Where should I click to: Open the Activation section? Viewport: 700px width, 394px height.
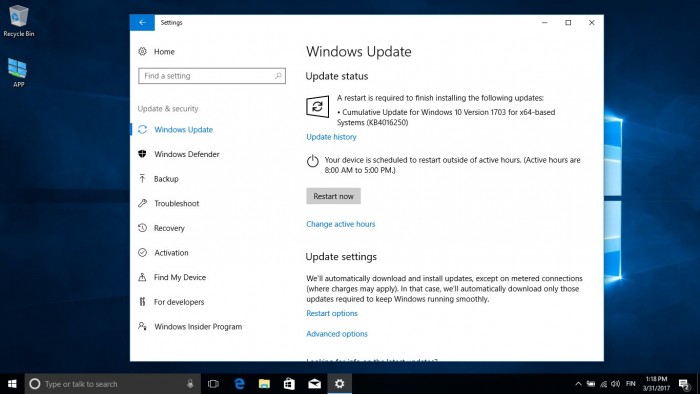click(171, 253)
